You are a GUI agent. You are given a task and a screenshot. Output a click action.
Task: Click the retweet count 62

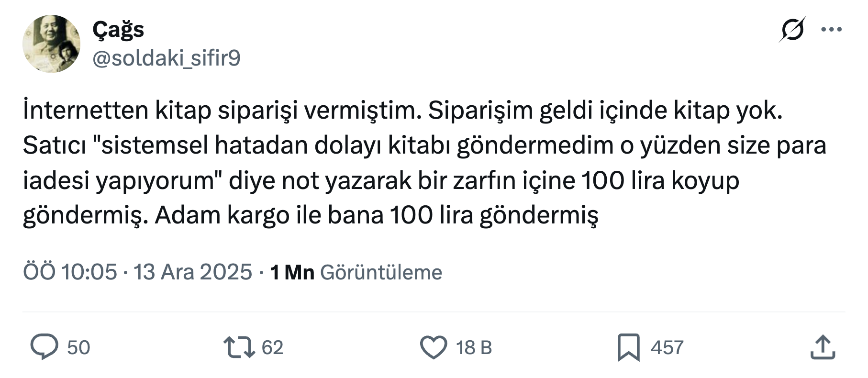[272, 347]
